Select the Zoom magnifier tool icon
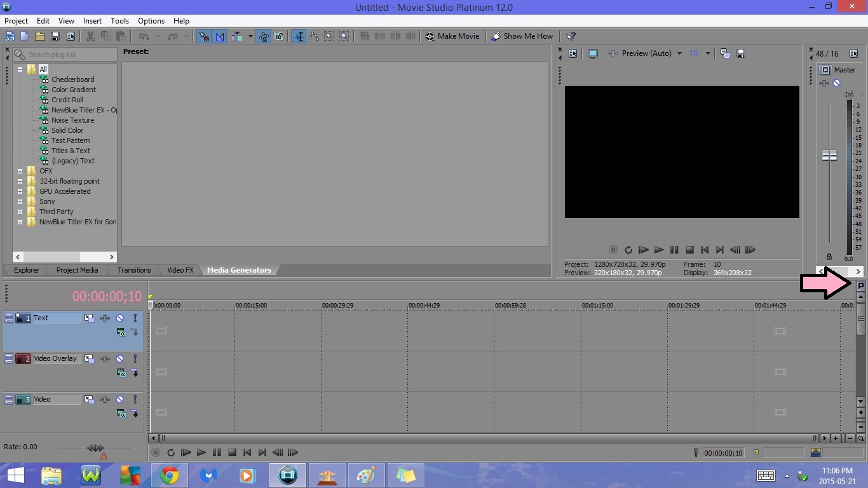The height and width of the screenshot is (488, 868). [x=344, y=36]
